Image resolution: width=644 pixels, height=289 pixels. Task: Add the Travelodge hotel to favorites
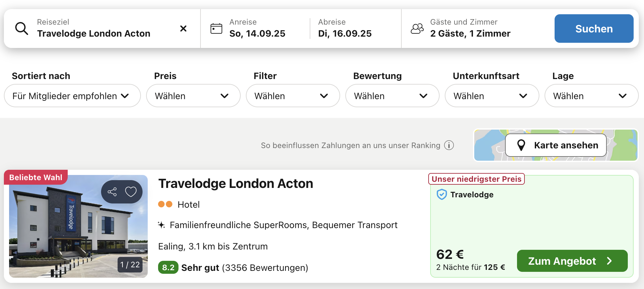[131, 192]
